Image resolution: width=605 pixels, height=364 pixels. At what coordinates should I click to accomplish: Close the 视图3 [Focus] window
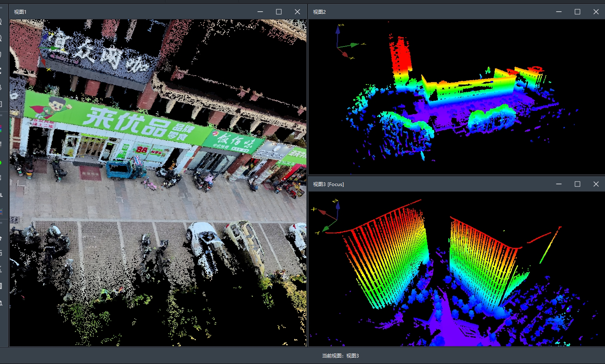point(596,184)
